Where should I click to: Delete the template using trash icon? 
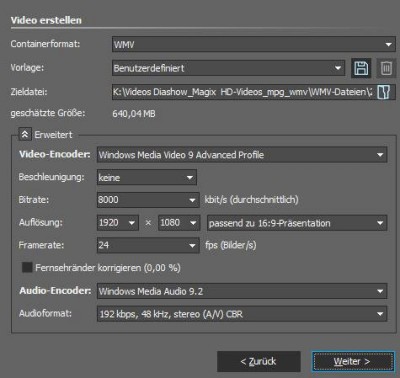pyautogui.click(x=386, y=68)
